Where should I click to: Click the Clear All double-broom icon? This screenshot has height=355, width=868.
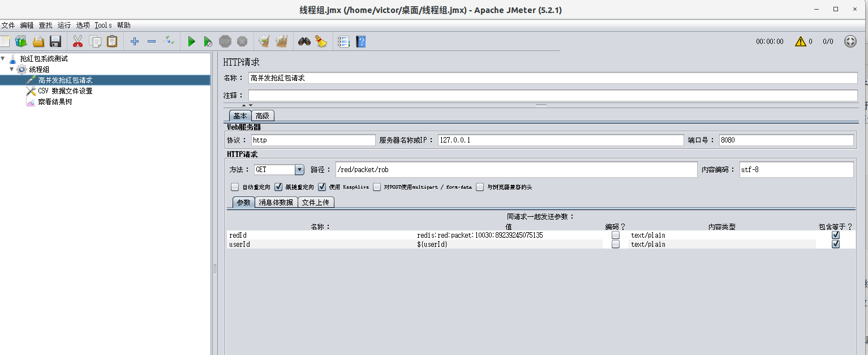pyautogui.click(x=282, y=41)
